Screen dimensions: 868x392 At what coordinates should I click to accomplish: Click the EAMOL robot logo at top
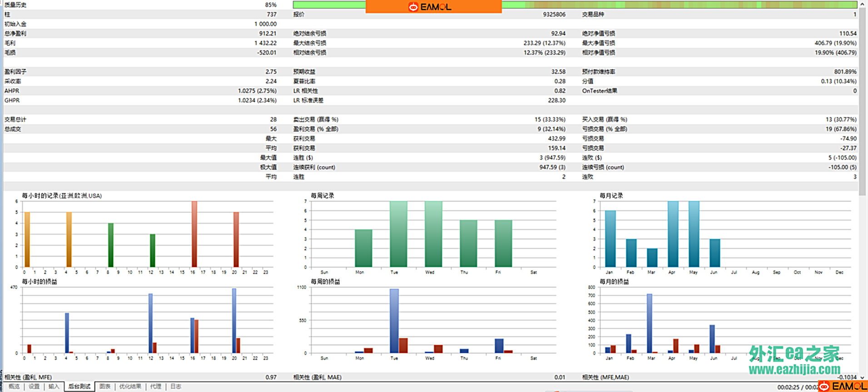413,7
